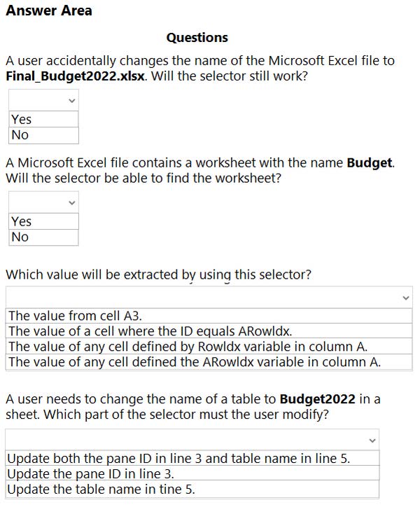Choose "Update the table name" only option
The image size is (420, 507).
coord(192,489)
